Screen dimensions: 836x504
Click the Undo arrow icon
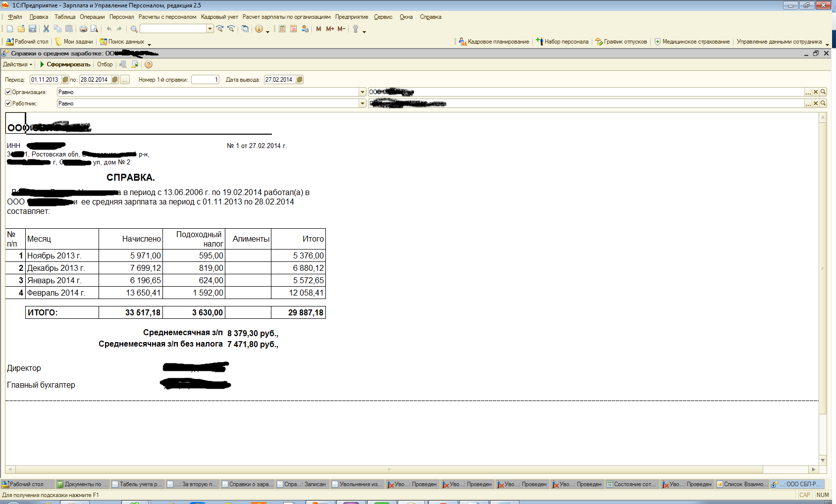(109, 29)
